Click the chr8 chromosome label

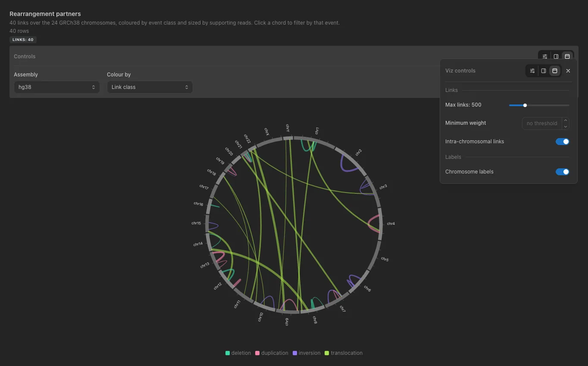coord(315,320)
